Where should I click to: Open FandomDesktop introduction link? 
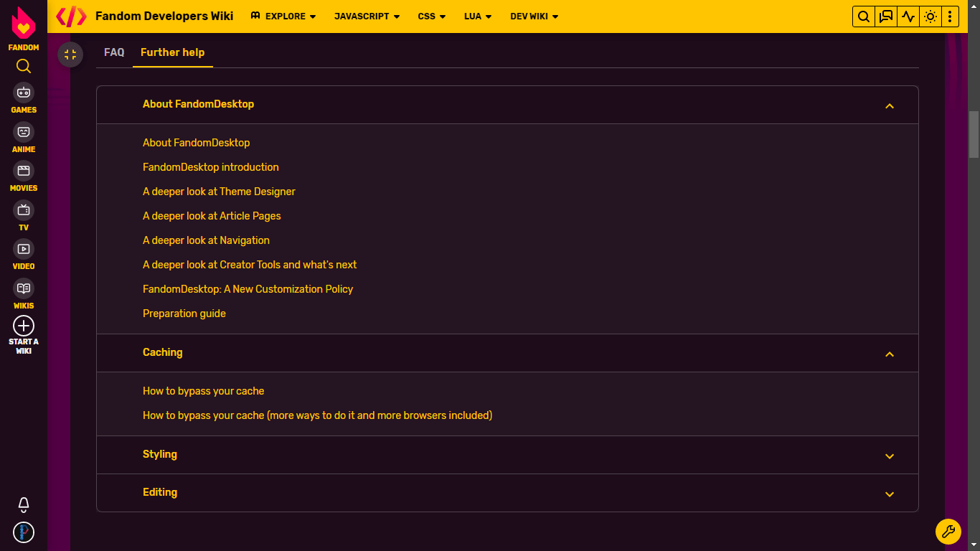211,167
